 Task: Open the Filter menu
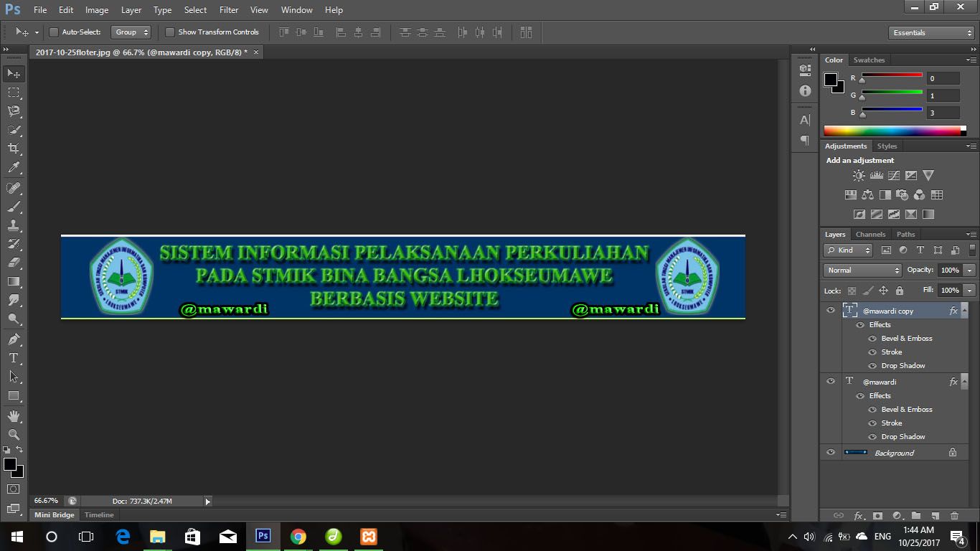229,10
